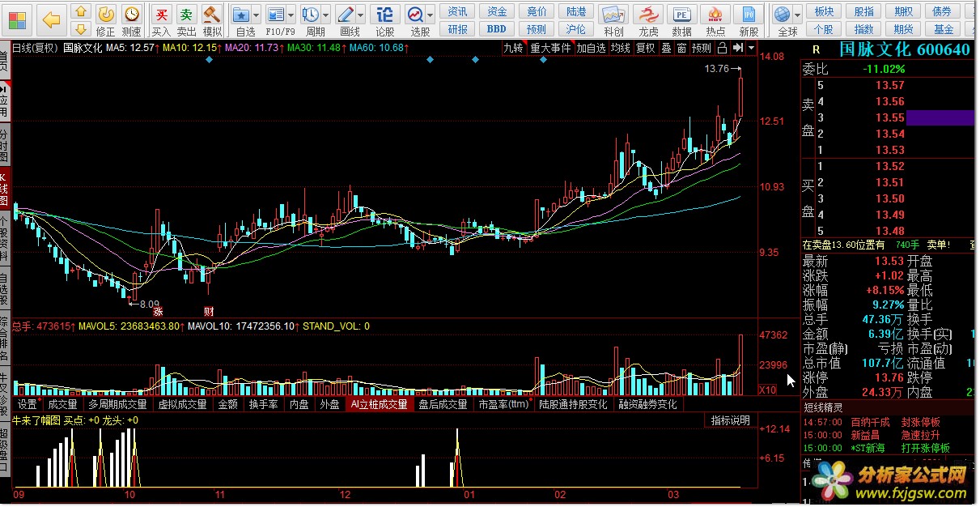Open the 模拟 gavel simulation icon
Image resolution: width=980 pixels, height=507 pixels.
(x=212, y=14)
